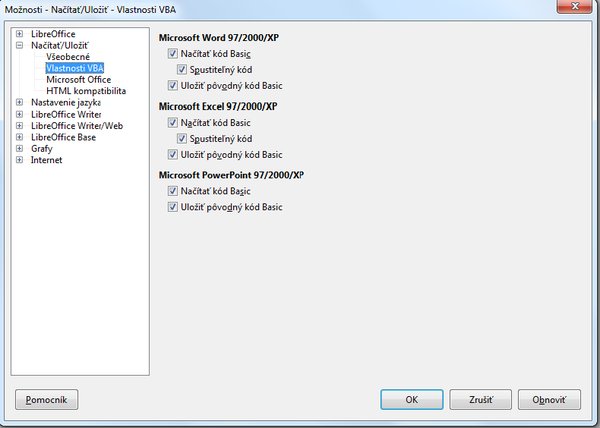Screen dimensions: 600x428
Task: Select LibreOffice Writer/Web label
Action: [x=77, y=126]
